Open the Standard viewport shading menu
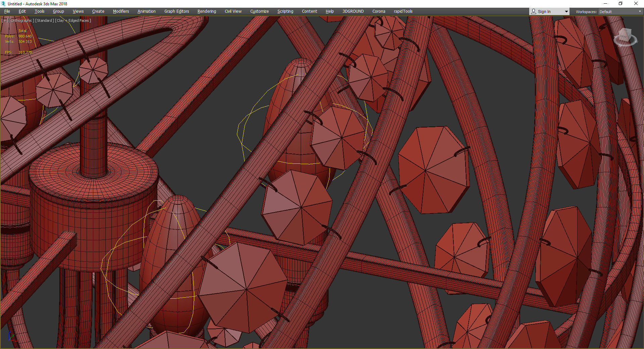 45,20
